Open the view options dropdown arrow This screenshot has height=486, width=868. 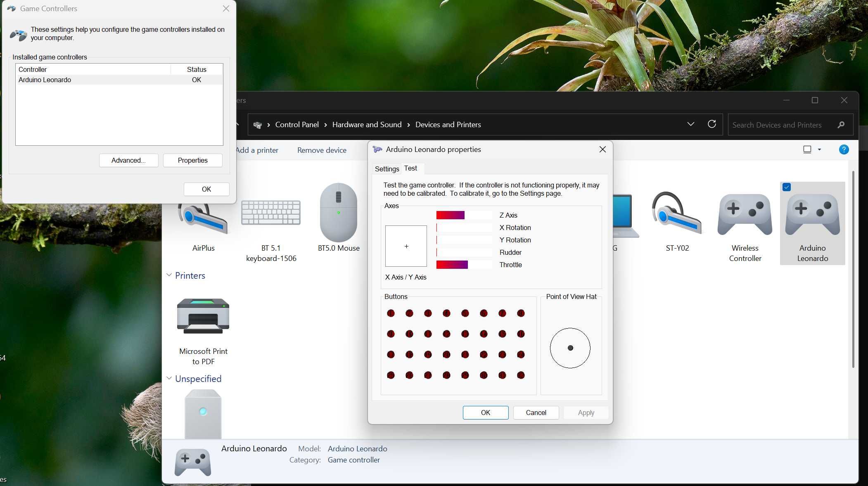coord(819,149)
